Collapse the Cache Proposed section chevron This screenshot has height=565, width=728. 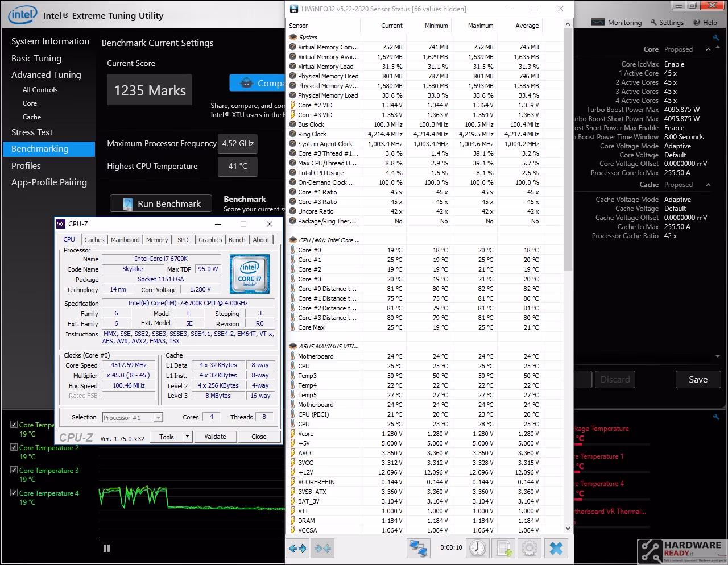point(708,185)
